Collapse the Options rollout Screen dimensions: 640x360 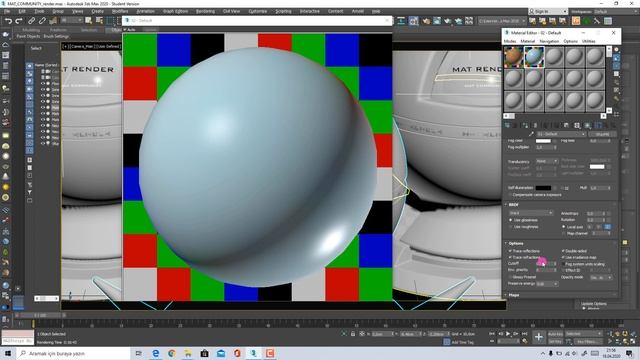pos(516,243)
